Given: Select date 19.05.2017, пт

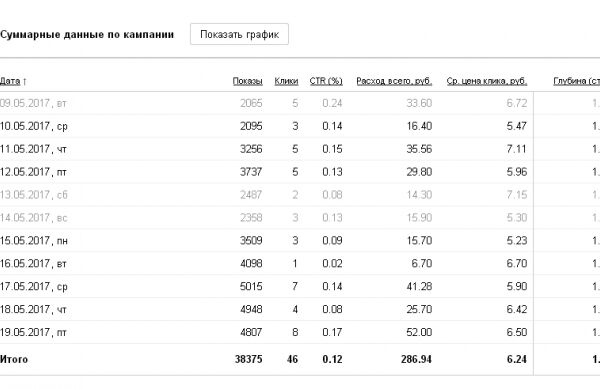Looking at the screenshot, I should click(34, 332).
